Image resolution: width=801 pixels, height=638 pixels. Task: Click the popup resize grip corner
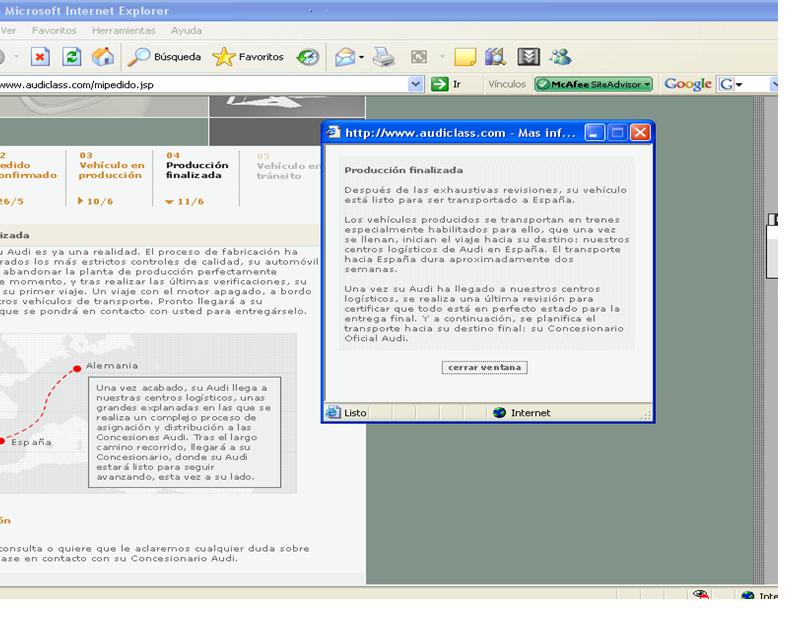click(647, 416)
